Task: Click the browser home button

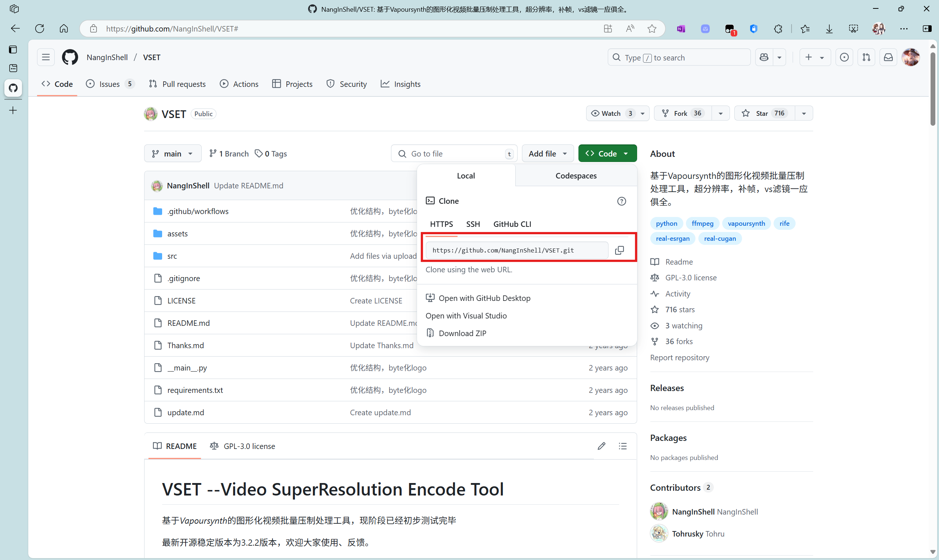Action: click(x=64, y=29)
